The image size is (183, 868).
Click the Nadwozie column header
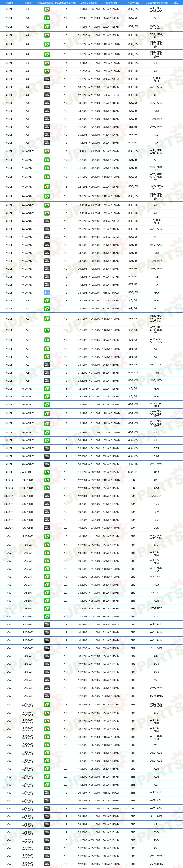(133, 2)
